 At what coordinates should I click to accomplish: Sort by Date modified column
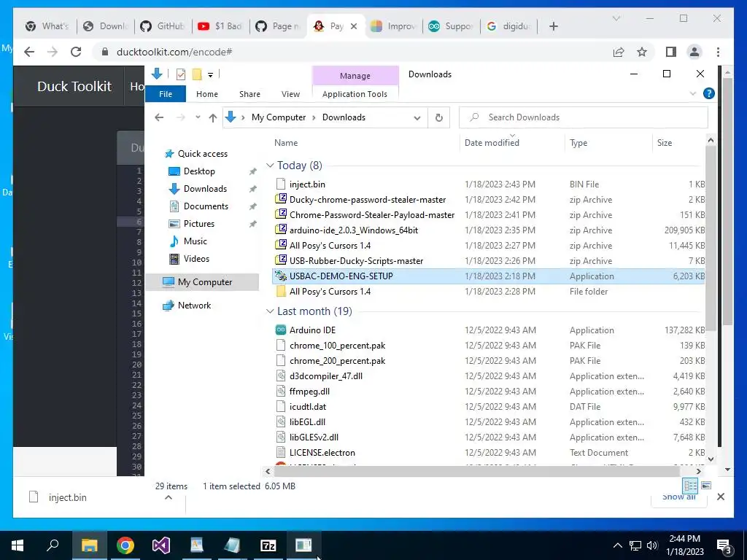click(492, 142)
